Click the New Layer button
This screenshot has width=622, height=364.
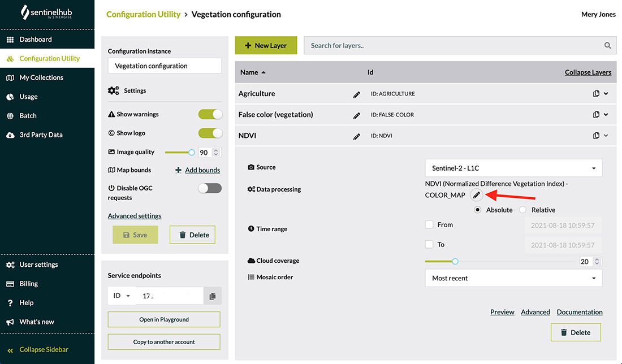[x=266, y=45]
